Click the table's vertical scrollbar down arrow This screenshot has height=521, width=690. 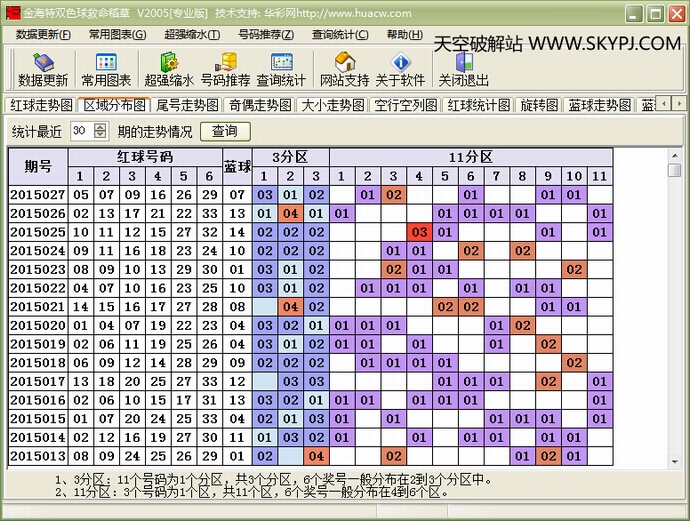(674, 462)
